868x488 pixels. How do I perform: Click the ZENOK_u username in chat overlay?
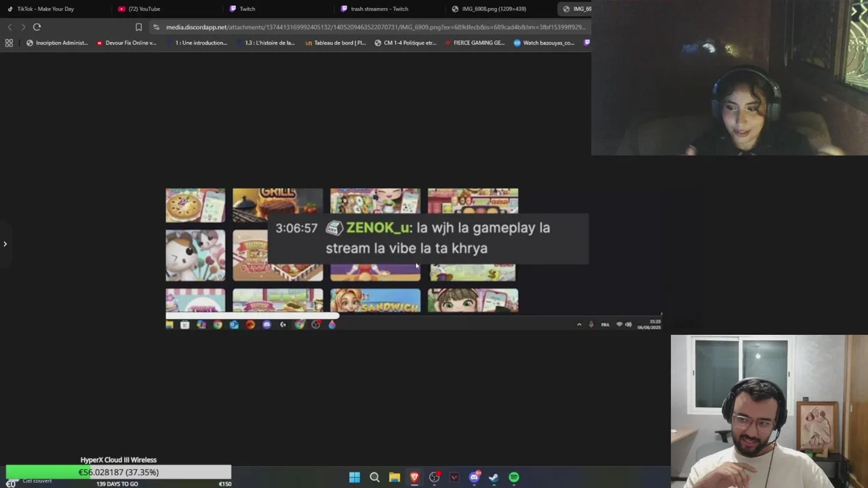378,228
